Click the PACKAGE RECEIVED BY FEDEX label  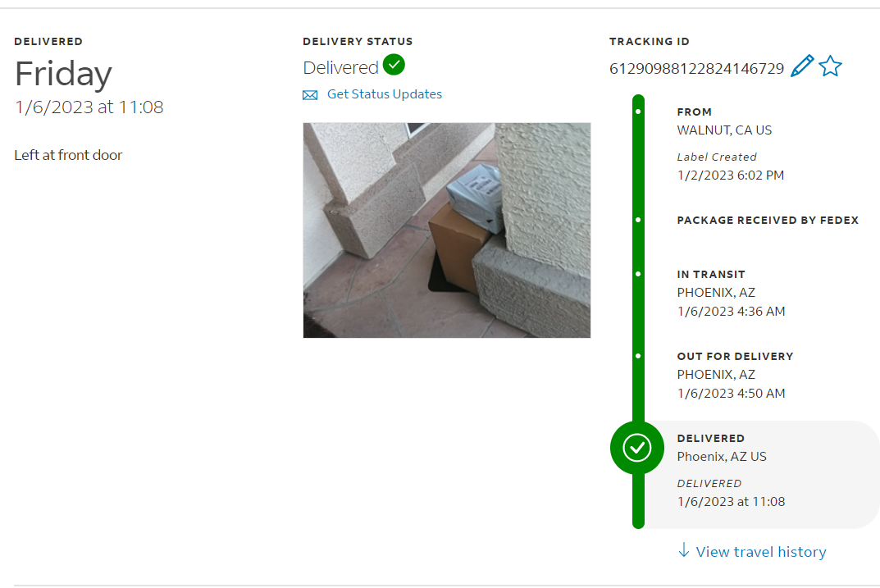click(x=768, y=220)
